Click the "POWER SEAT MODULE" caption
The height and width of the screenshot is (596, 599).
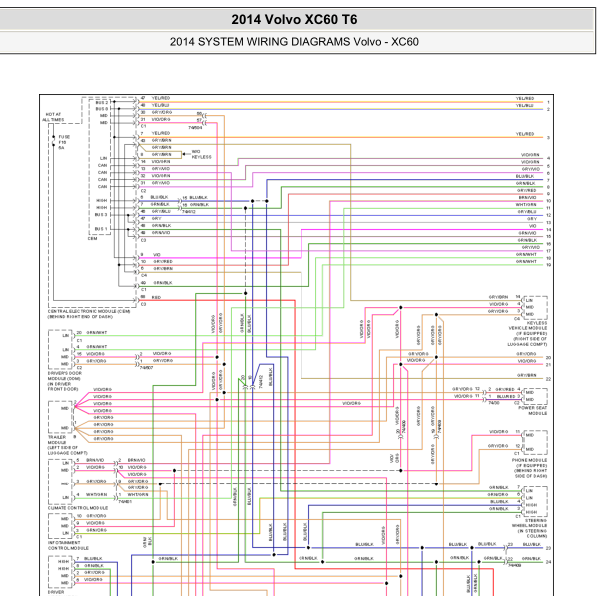tap(533, 411)
